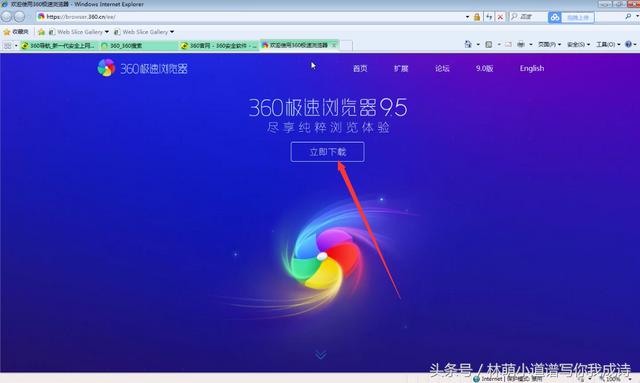Open the Favorites star (收藏夹)
The height and width of the screenshot is (383, 640).
pyautogui.click(x=16, y=31)
